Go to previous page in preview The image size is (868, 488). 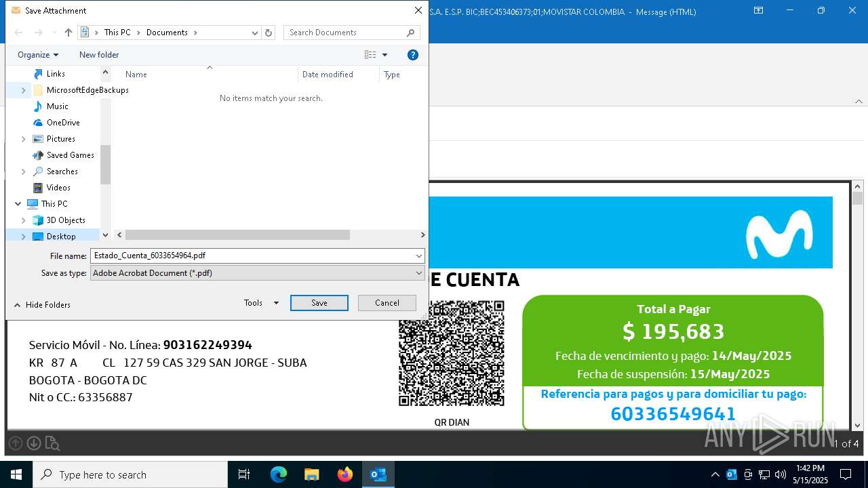(16, 443)
